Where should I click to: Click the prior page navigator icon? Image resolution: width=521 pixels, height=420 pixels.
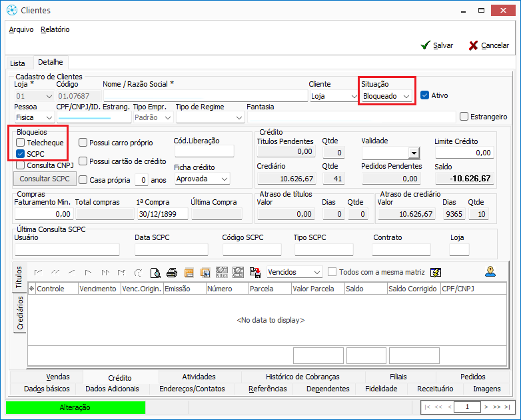55,273
